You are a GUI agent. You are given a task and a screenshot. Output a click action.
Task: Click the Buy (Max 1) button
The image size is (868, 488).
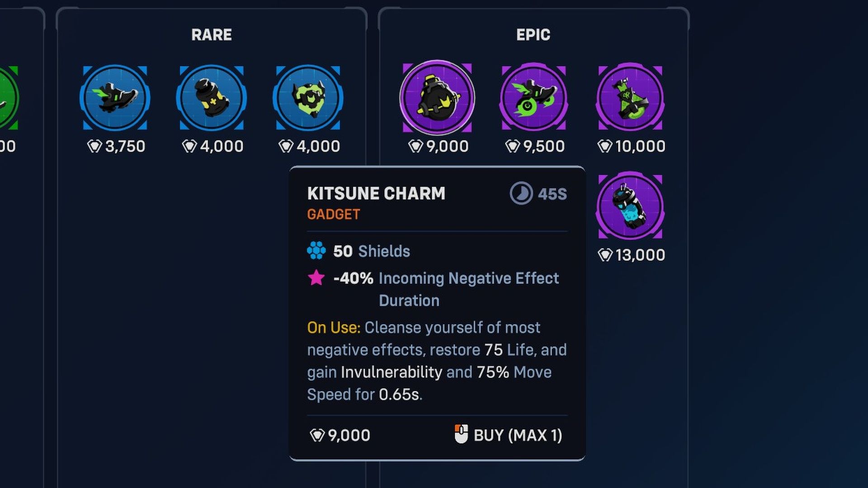click(517, 435)
